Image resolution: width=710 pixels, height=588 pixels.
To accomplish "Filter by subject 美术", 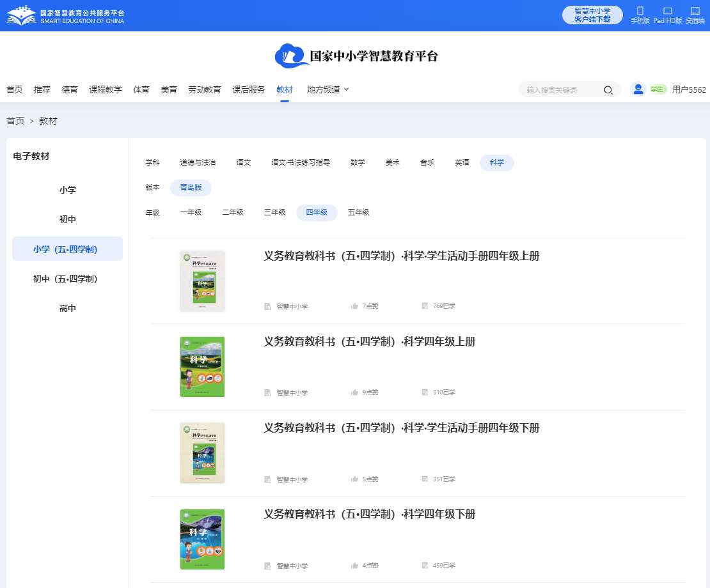I will (393, 162).
